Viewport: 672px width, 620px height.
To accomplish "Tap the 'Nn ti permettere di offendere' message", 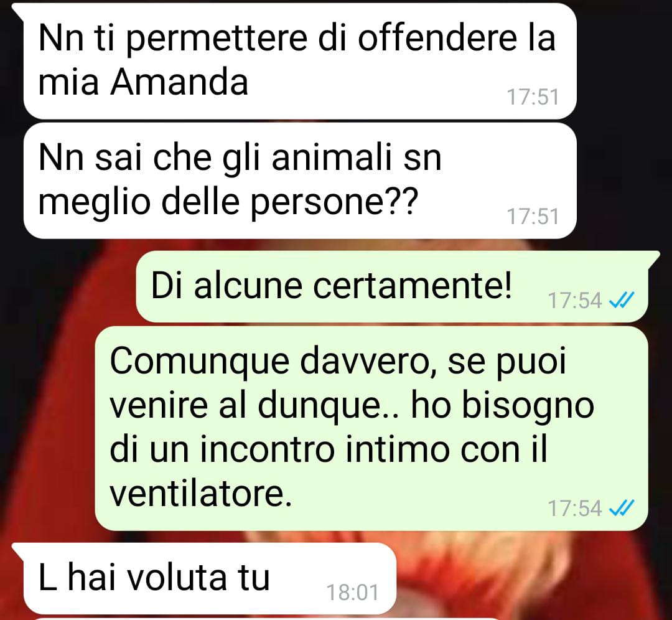I will [300, 61].
